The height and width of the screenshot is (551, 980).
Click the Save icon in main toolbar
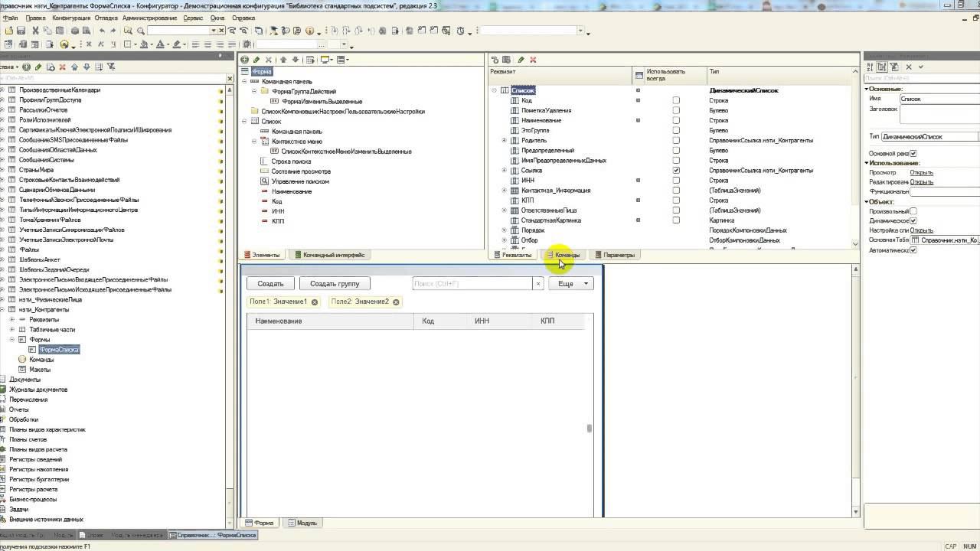pyautogui.click(x=21, y=31)
